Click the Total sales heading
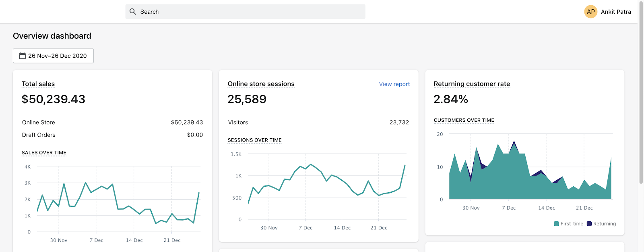 tap(38, 84)
